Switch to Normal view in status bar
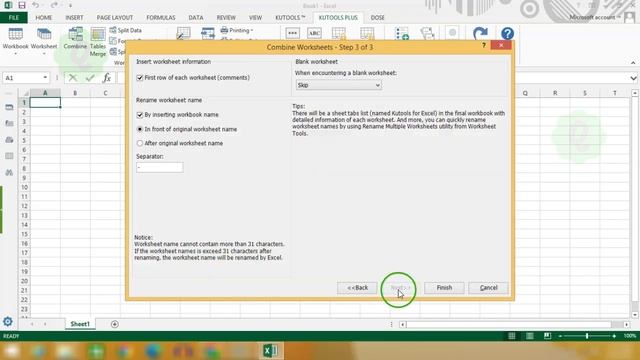640x360 pixels. (x=511, y=336)
